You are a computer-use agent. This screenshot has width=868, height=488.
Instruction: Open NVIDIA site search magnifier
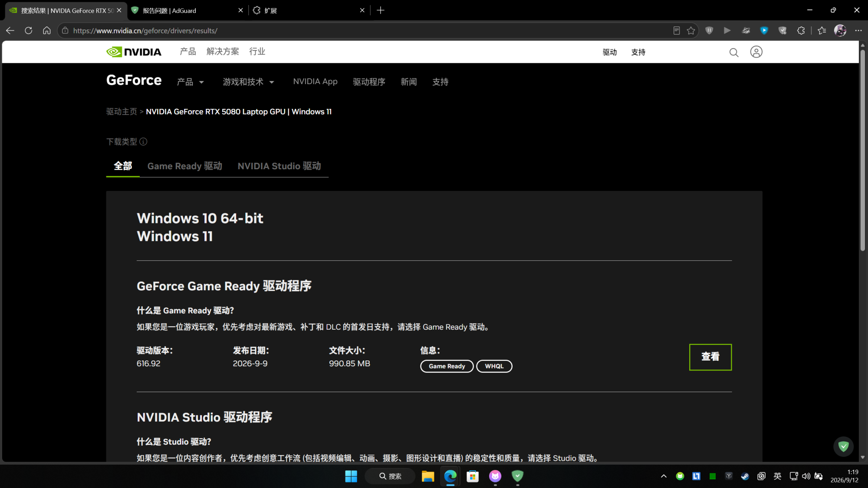pos(734,52)
